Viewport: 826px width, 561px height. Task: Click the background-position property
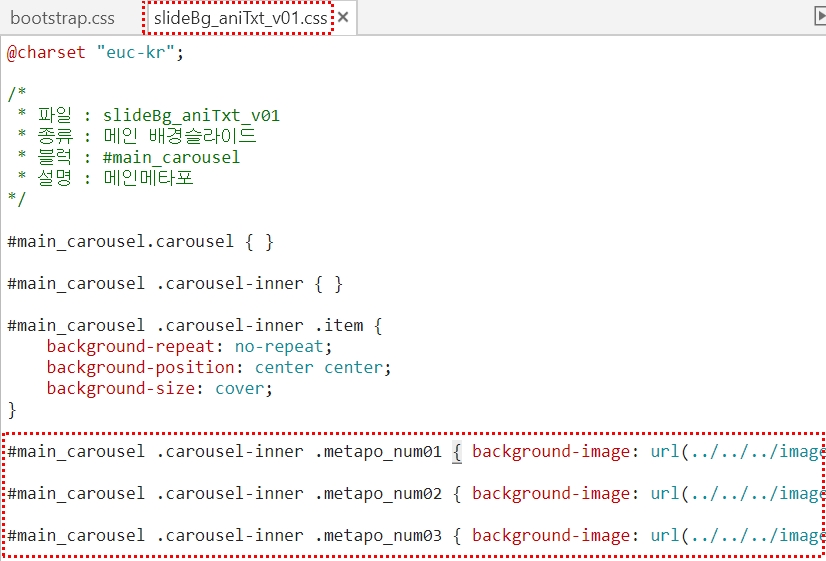pos(145,367)
